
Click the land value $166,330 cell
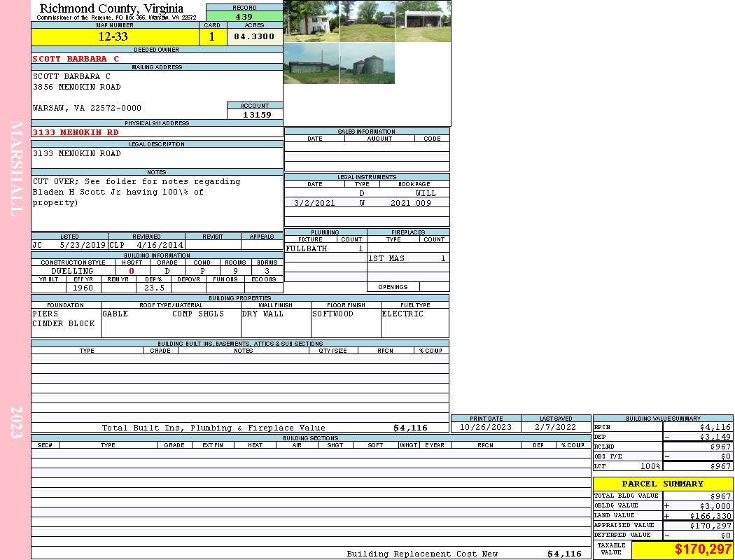(x=696, y=516)
